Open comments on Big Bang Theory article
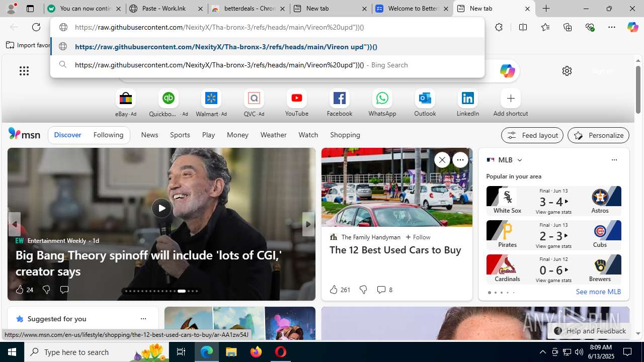 point(64,290)
